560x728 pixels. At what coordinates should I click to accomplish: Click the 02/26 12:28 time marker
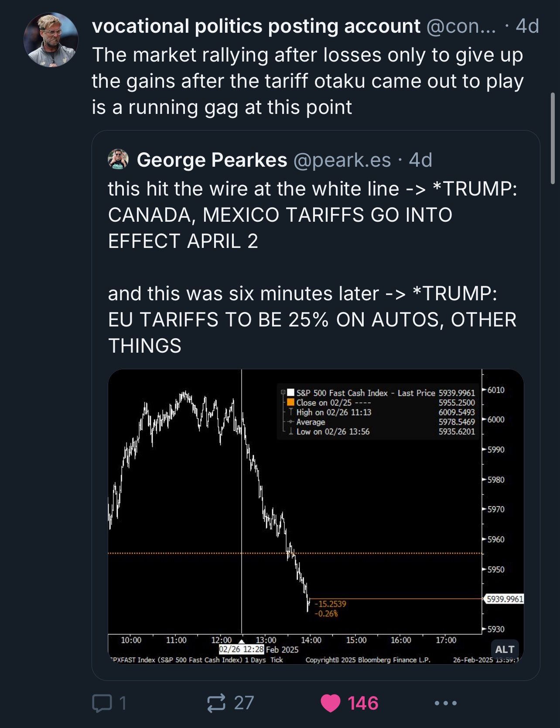coord(241,649)
